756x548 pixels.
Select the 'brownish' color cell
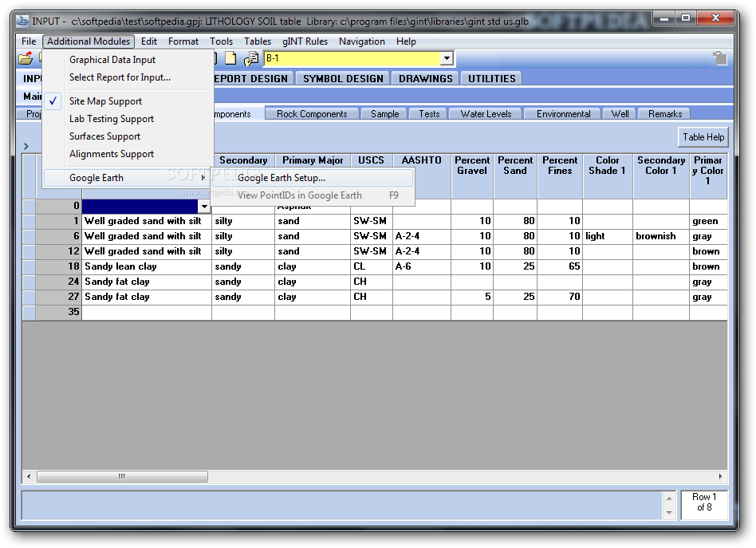click(661, 236)
